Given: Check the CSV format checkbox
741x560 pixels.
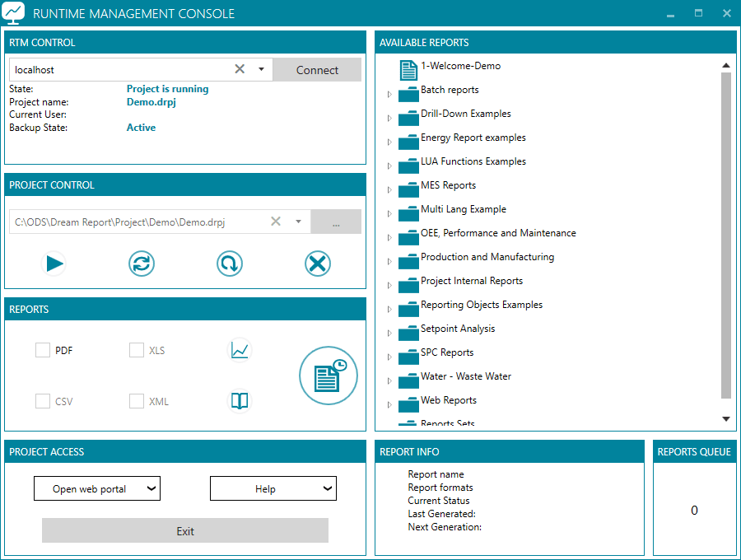Looking at the screenshot, I should point(43,401).
